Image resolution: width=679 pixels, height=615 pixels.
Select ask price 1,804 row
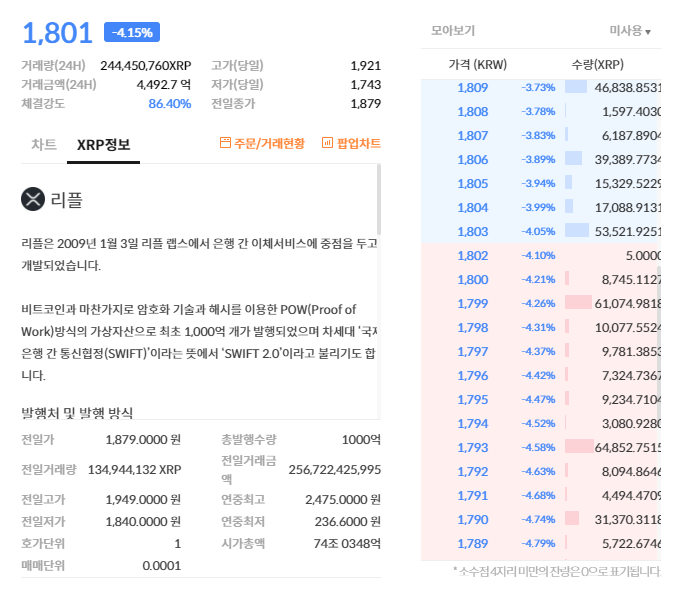541,207
